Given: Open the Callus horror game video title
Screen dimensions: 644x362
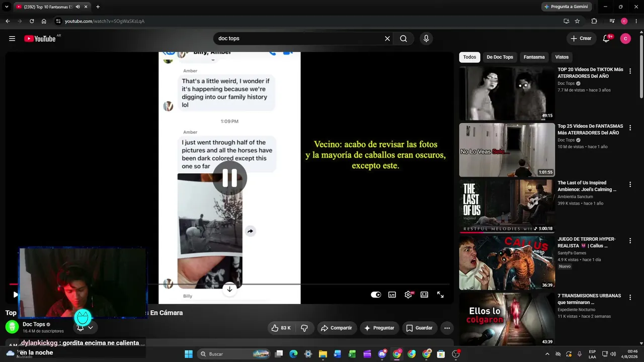Looking at the screenshot, I should [587, 242].
